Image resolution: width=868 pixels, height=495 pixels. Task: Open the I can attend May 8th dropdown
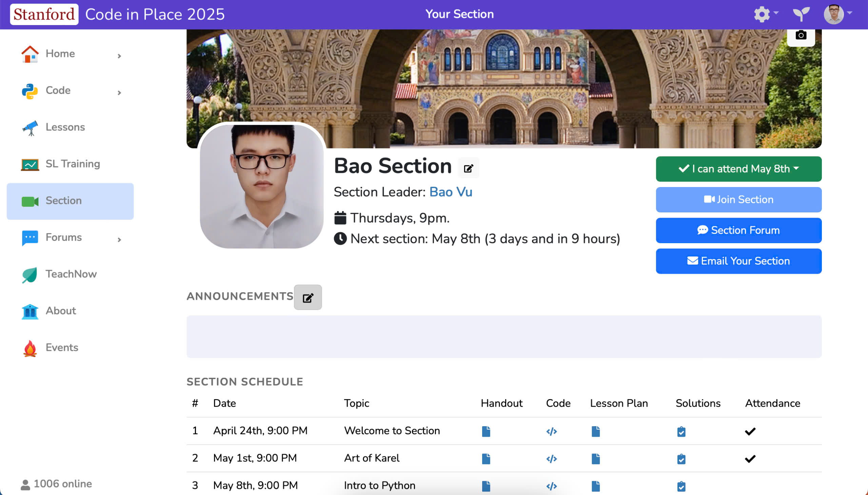point(738,169)
